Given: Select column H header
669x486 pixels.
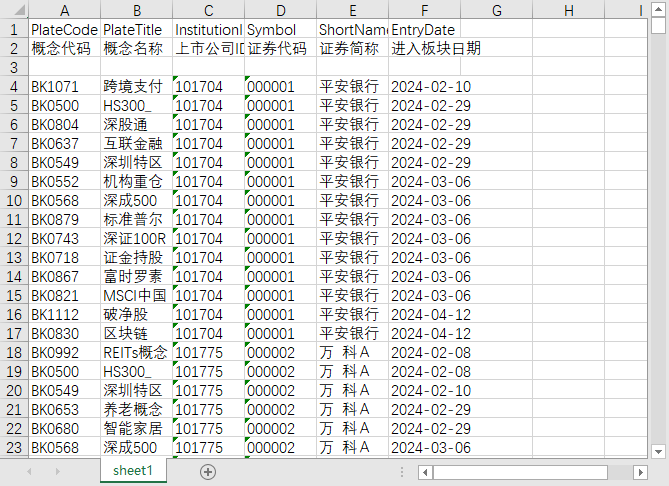Looking at the screenshot, I should 569,10.
